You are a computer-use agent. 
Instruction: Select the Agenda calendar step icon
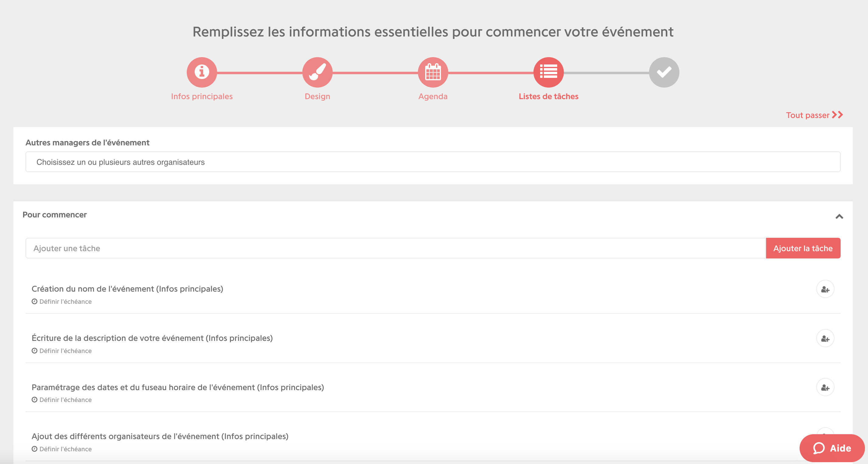433,72
